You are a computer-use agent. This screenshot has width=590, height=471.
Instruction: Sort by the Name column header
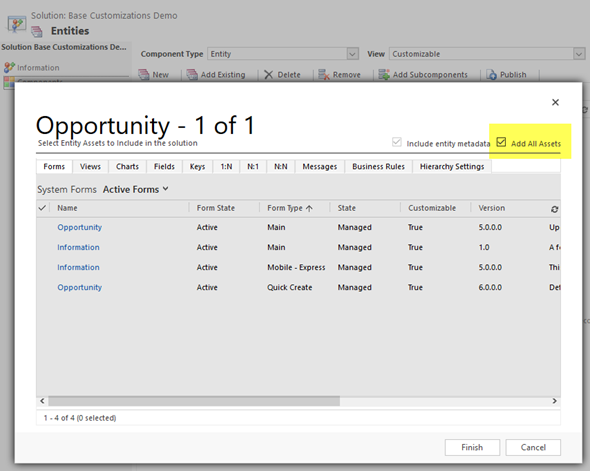[x=67, y=208]
